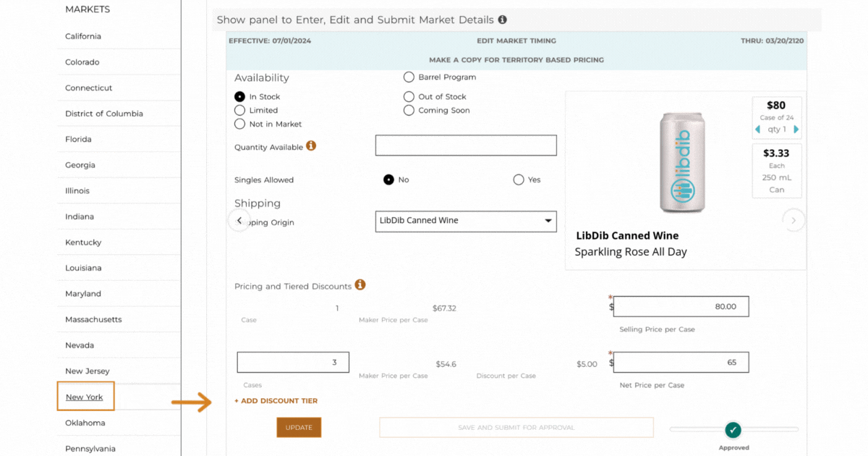Screen dimensions: 868x456
Task: Open the Shipping Origin dropdown
Action: tap(466, 221)
